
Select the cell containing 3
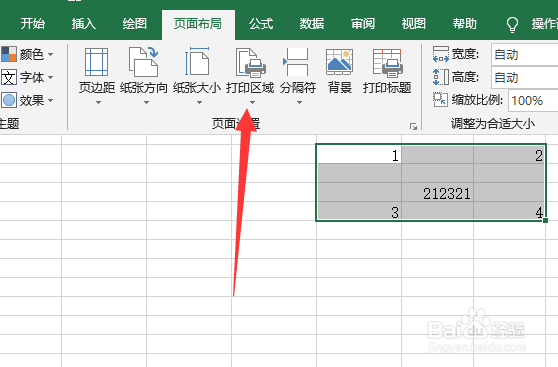click(x=359, y=211)
